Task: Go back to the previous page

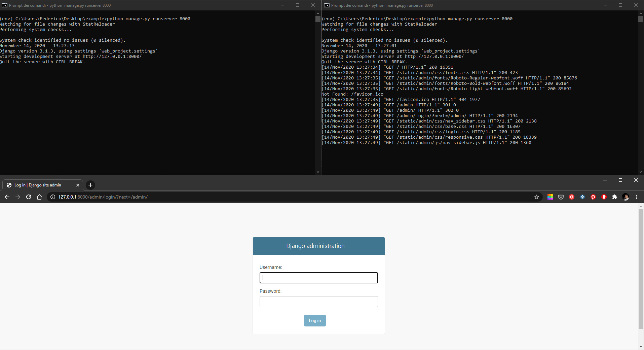Action: tap(7, 197)
